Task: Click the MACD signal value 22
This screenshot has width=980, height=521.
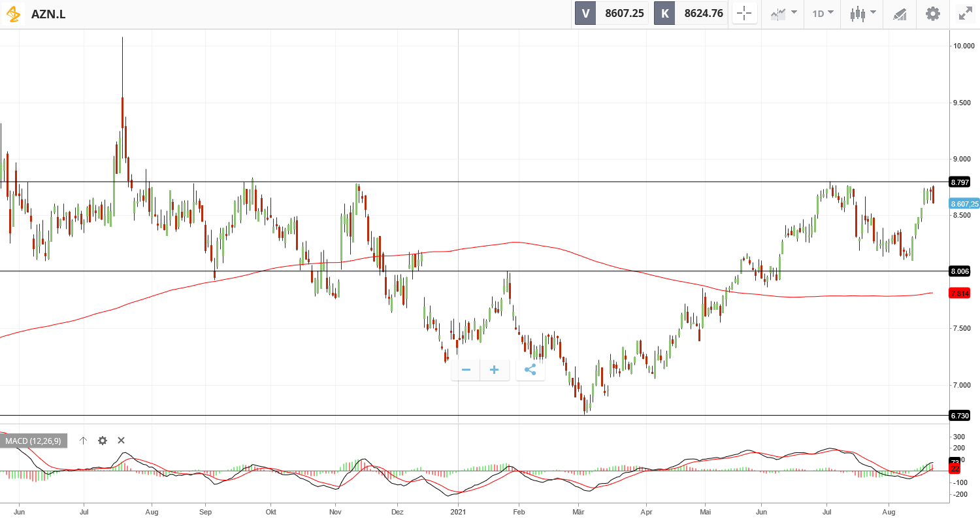Action: (x=955, y=469)
